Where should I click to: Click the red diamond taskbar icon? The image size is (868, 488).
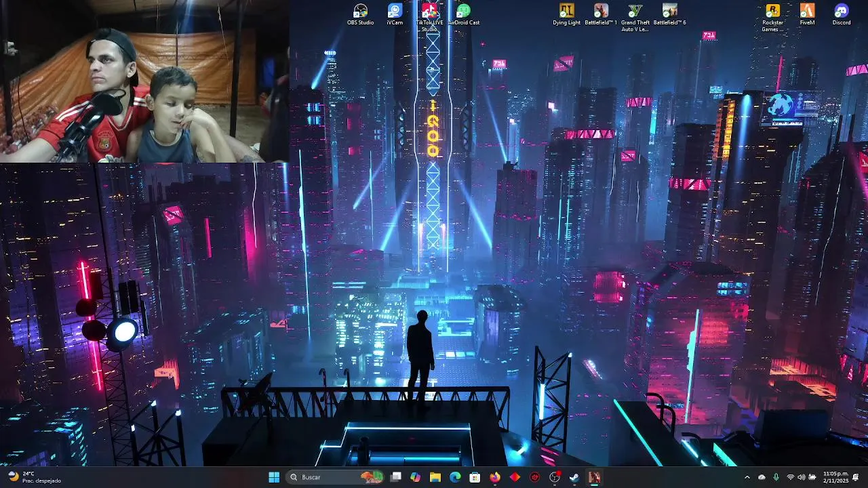[515, 477]
